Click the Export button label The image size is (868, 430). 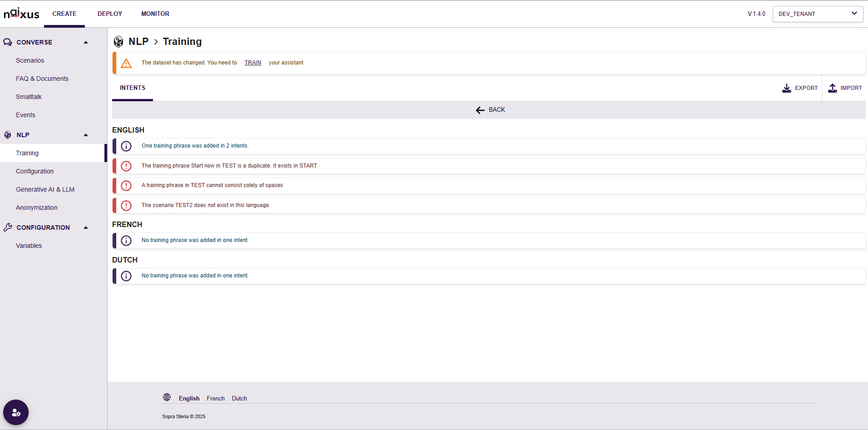(806, 88)
